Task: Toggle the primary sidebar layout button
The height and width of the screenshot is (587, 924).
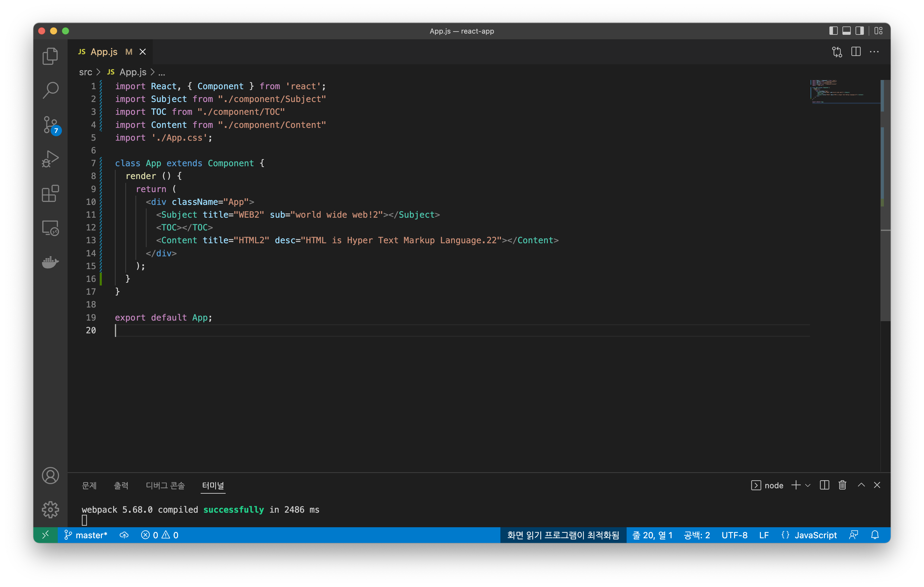Action: pos(833,31)
